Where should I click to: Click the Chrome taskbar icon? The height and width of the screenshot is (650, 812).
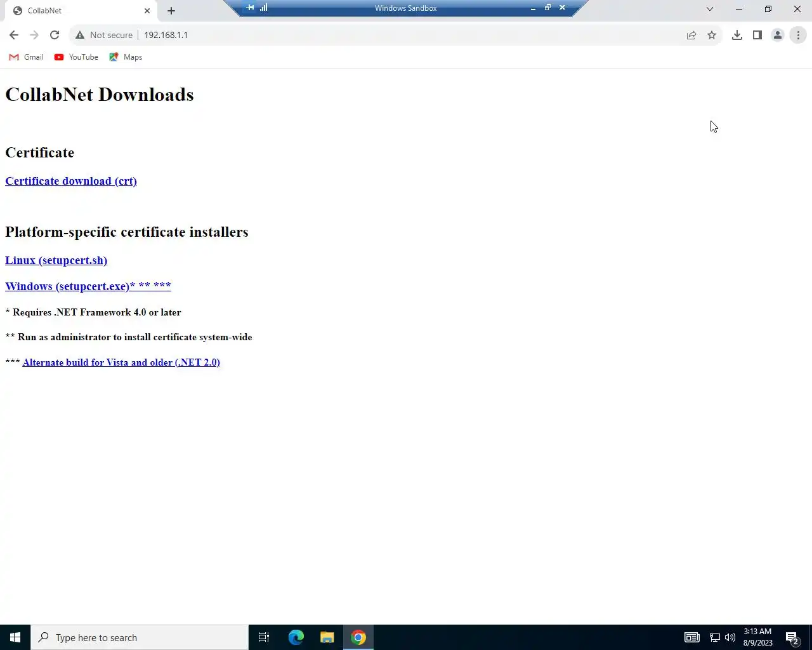point(358,637)
